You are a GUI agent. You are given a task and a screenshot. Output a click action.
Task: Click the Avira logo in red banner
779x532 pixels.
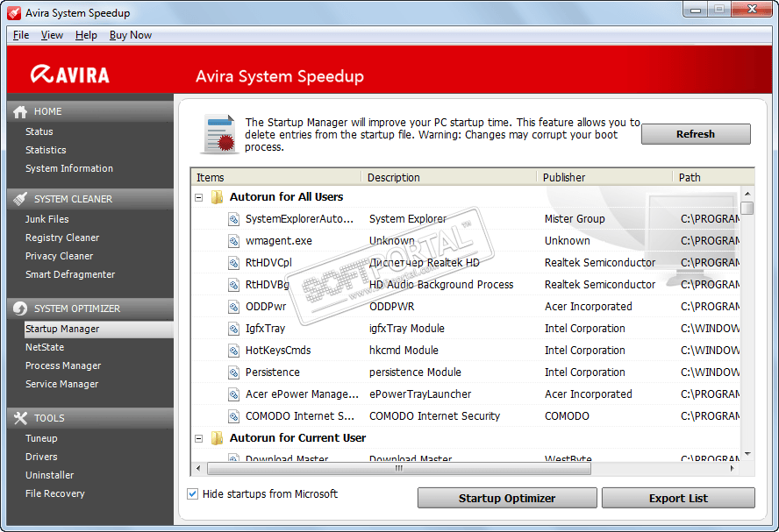click(69, 74)
